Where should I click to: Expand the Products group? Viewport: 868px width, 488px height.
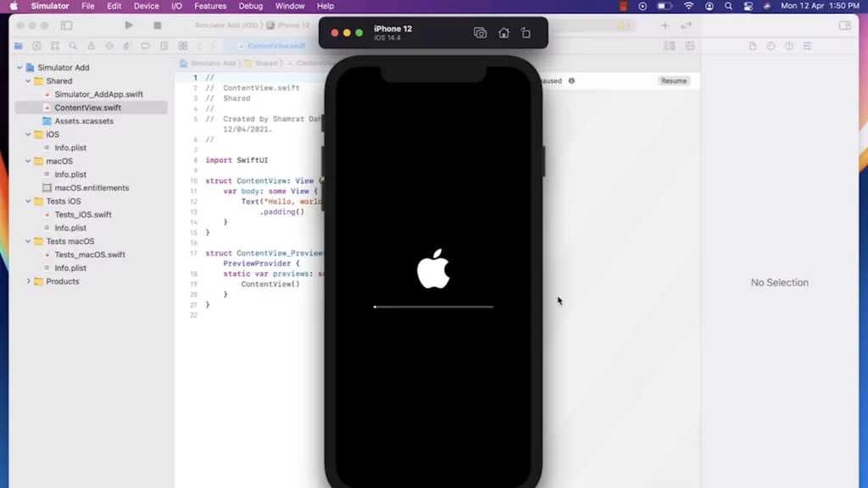28,281
